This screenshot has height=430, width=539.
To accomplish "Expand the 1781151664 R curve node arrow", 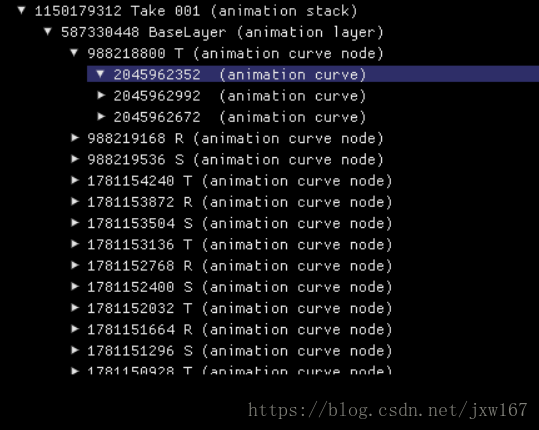I will coord(75,329).
